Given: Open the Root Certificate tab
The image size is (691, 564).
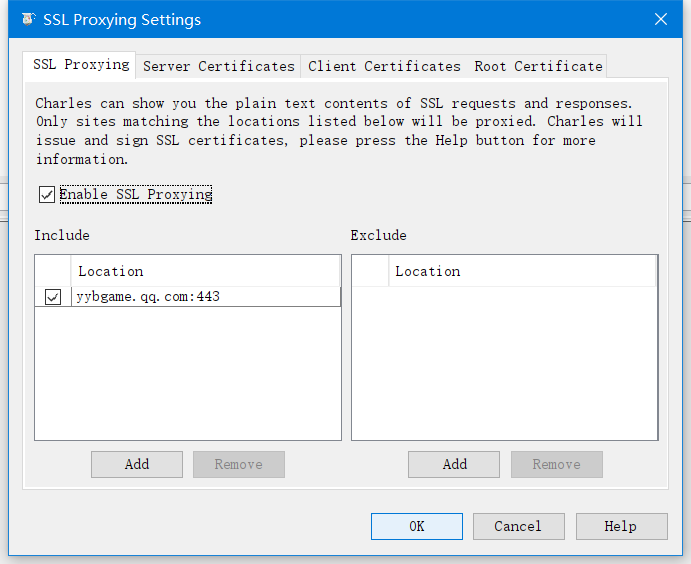Looking at the screenshot, I should pyautogui.click(x=538, y=66).
